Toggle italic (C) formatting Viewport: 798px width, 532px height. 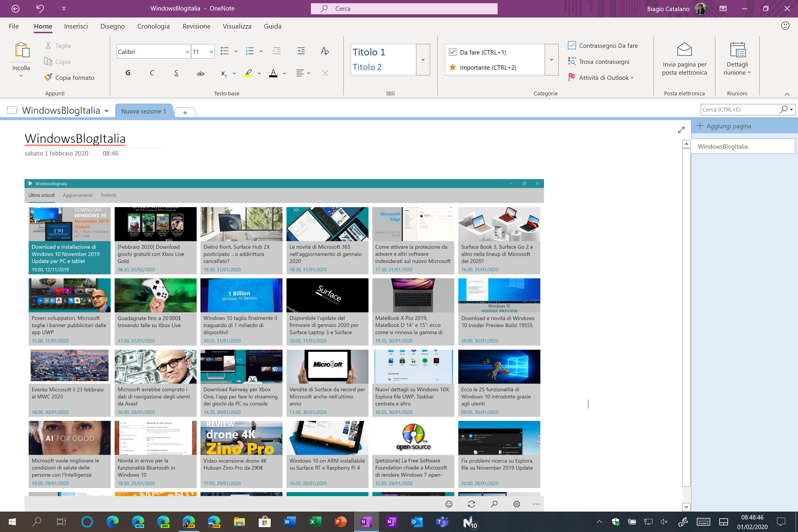(x=152, y=73)
